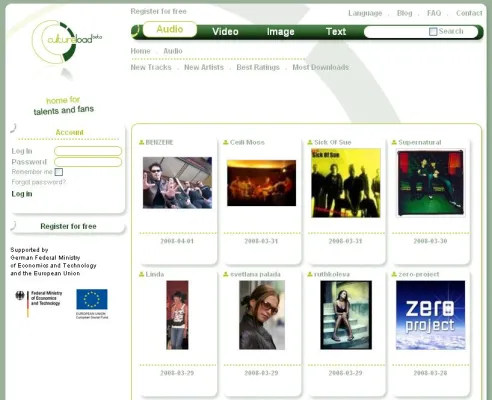Open the Contact link

coord(469,13)
